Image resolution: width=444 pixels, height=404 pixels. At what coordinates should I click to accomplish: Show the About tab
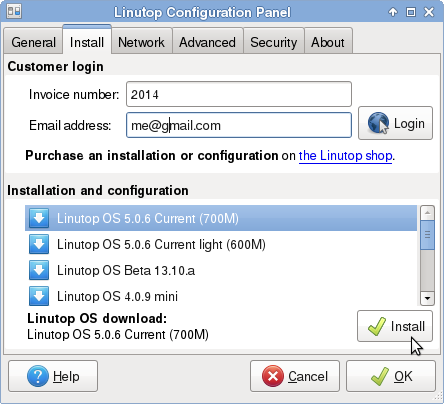tap(328, 42)
